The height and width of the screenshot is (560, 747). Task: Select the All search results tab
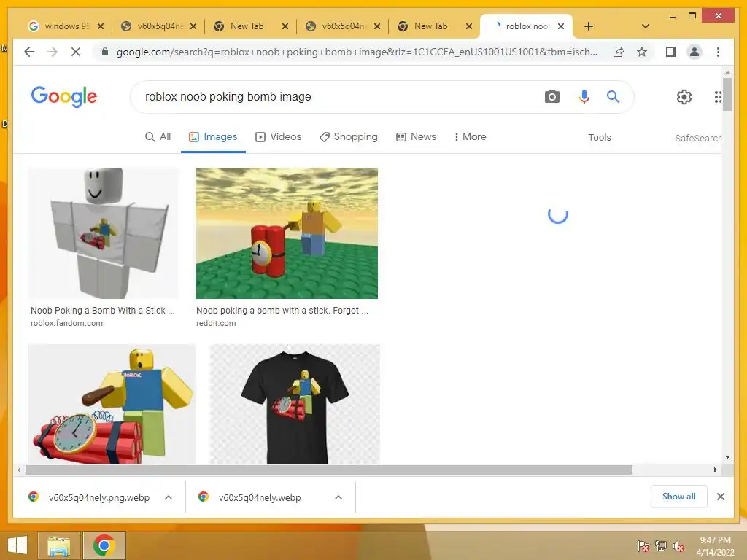pos(158,136)
